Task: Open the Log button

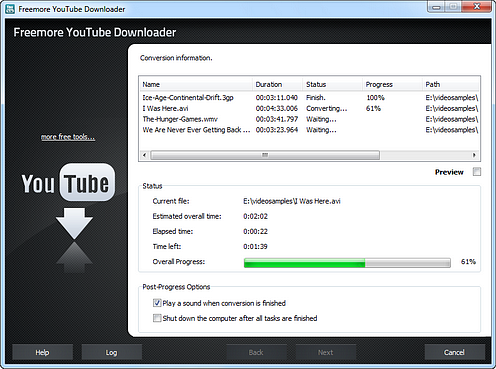Action: point(111,352)
